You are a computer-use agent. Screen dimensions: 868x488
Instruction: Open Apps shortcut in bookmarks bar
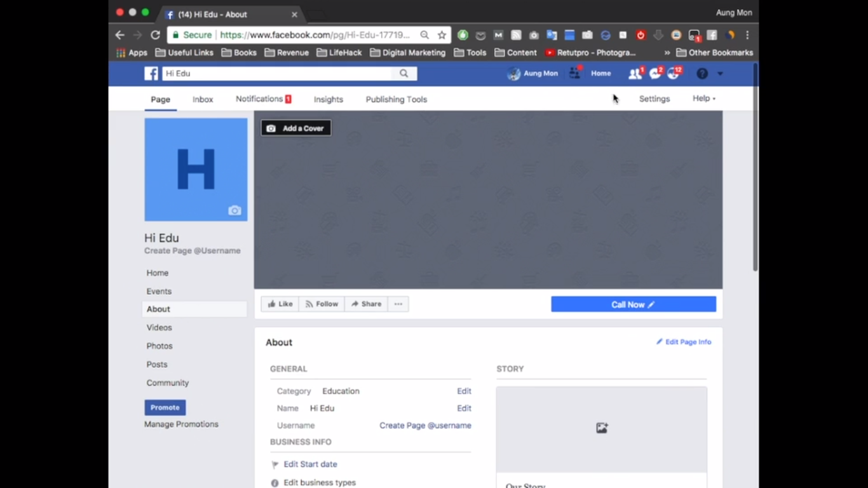(132, 53)
